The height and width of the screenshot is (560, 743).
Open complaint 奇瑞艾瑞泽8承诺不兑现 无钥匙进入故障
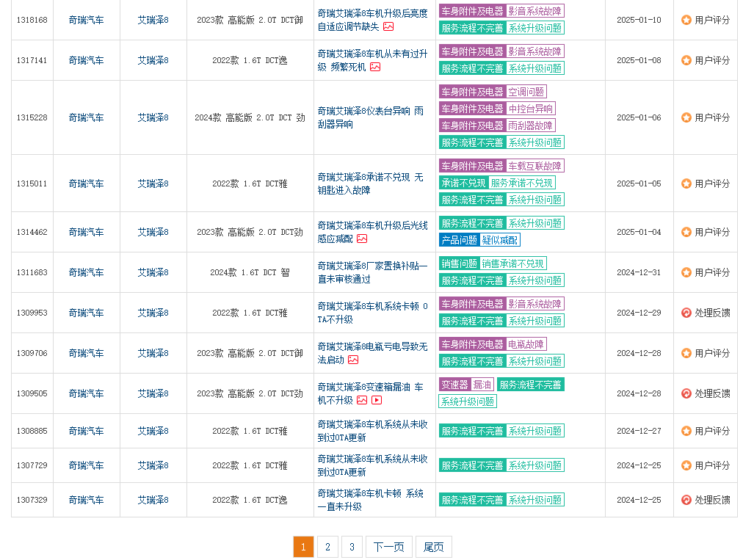(371, 183)
